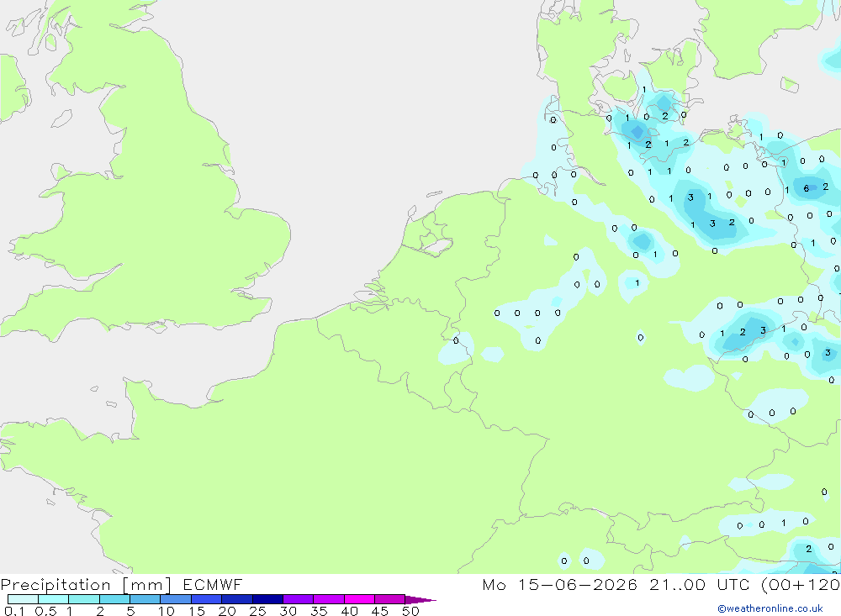The width and height of the screenshot is (841, 616).
Task: Click the '40' legend scale label
Action: (x=350, y=611)
